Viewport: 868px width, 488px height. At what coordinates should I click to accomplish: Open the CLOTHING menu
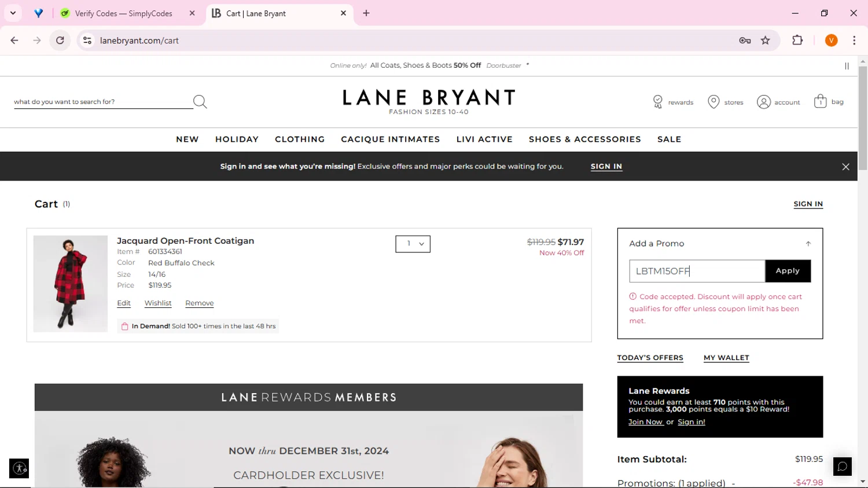coord(300,140)
